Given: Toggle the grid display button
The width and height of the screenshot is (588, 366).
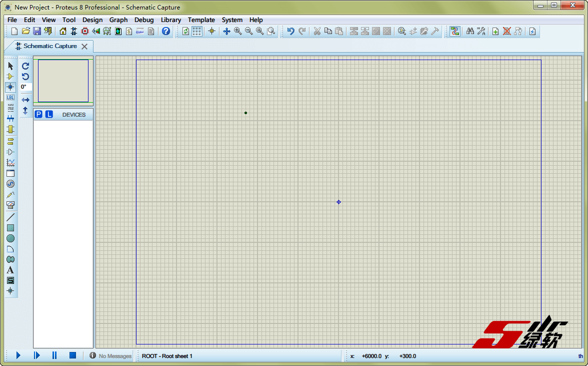Looking at the screenshot, I should coord(197,31).
